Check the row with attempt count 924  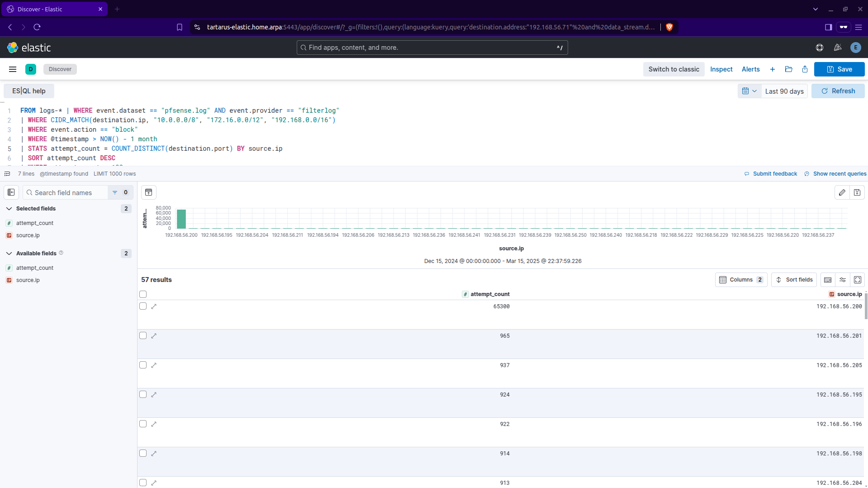point(143,395)
